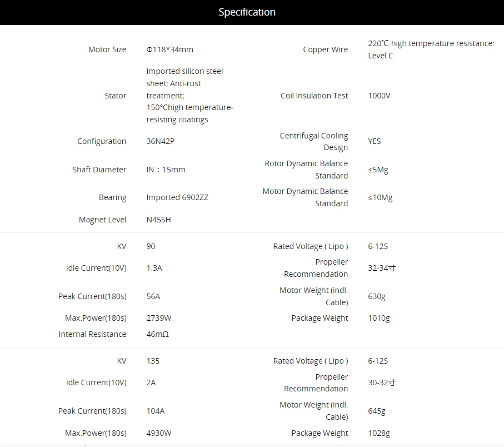504x447 pixels.
Task: Select the N45SH magnet level value
Action: coord(159,220)
